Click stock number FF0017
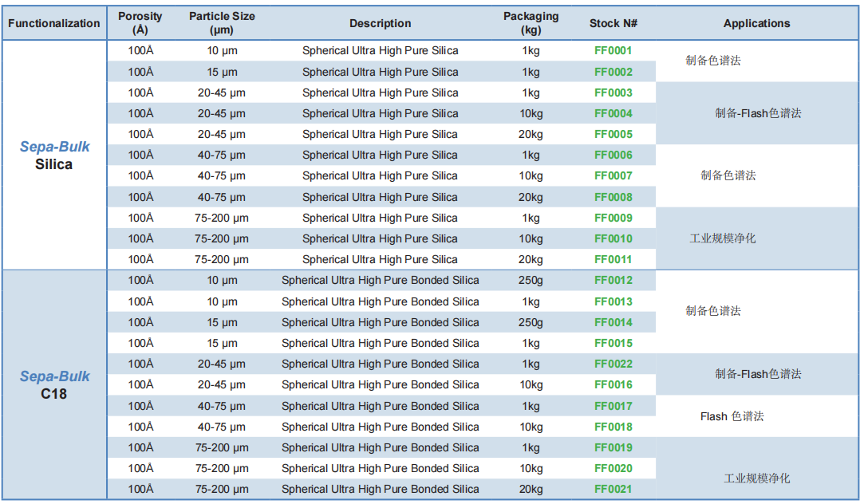Screen dimensions: 864x504 tap(613, 407)
